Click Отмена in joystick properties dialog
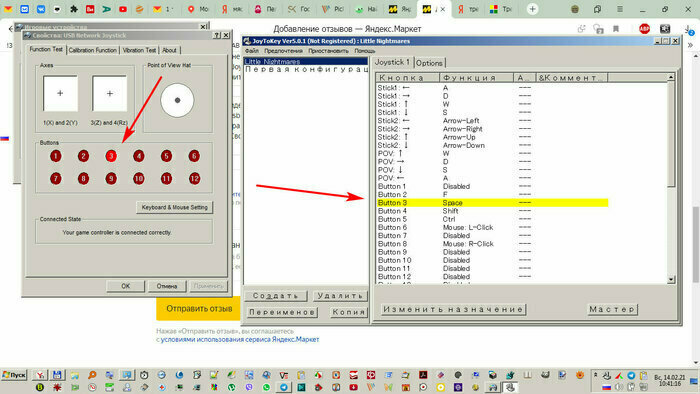 tap(167, 286)
